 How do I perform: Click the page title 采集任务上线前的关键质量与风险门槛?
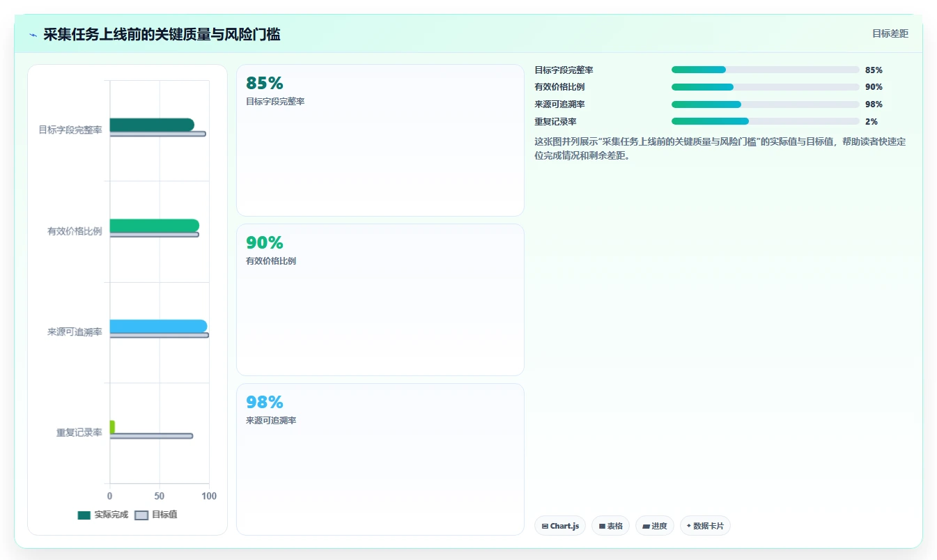pyautogui.click(x=162, y=34)
